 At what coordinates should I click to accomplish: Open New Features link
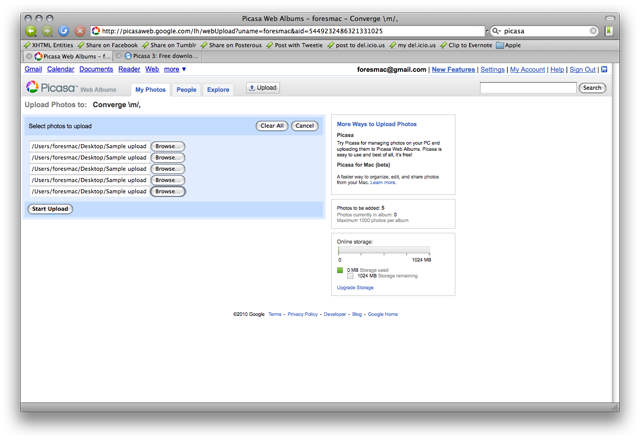coord(453,70)
